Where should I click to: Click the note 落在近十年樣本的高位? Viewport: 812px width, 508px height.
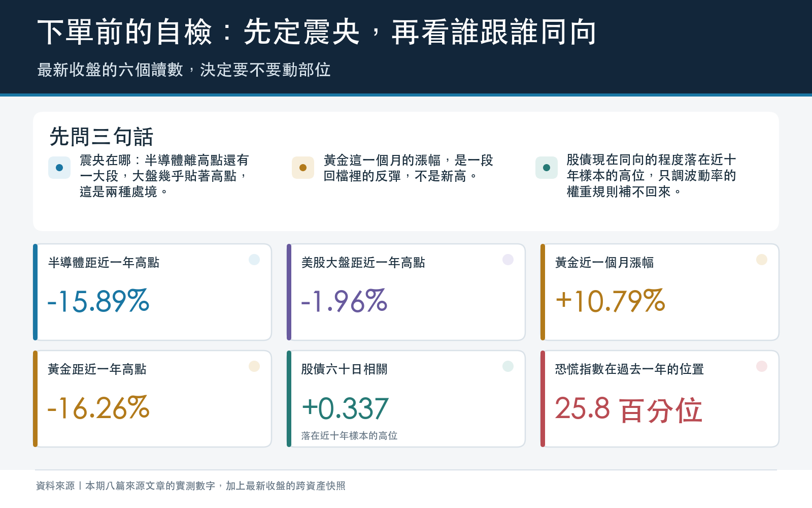pyautogui.click(x=349, y=436)
